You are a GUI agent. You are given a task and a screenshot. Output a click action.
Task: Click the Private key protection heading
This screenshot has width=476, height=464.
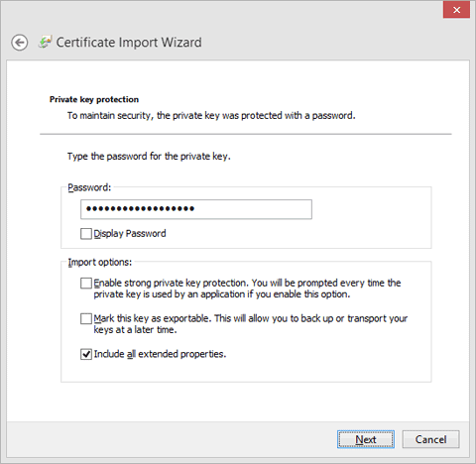click(94, 99)
